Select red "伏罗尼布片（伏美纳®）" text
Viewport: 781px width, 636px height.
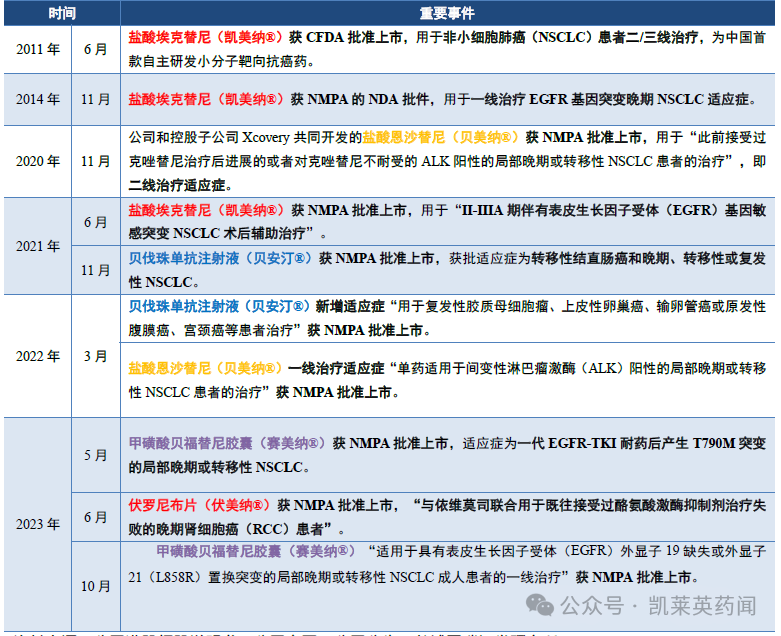tap(199, 505)
